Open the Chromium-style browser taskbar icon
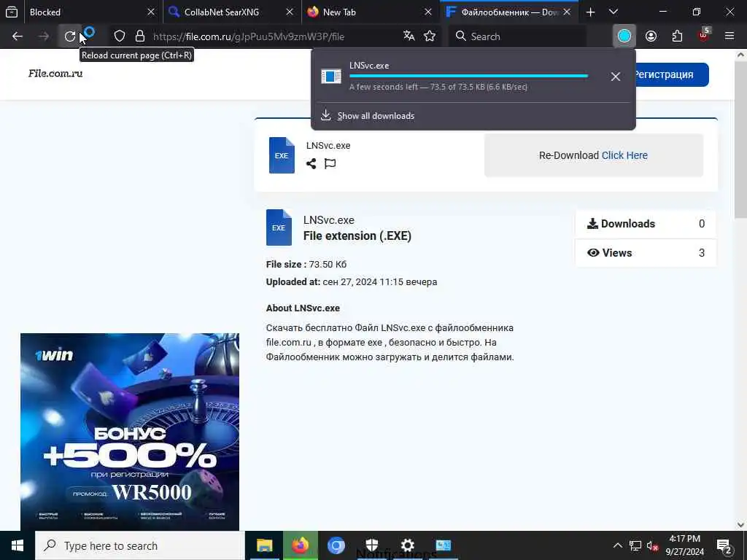 pos(336,545)
